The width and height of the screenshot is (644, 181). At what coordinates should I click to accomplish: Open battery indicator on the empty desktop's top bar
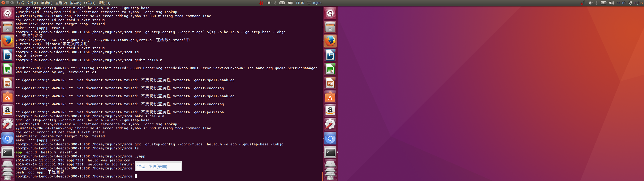click(x=603, y=3)
